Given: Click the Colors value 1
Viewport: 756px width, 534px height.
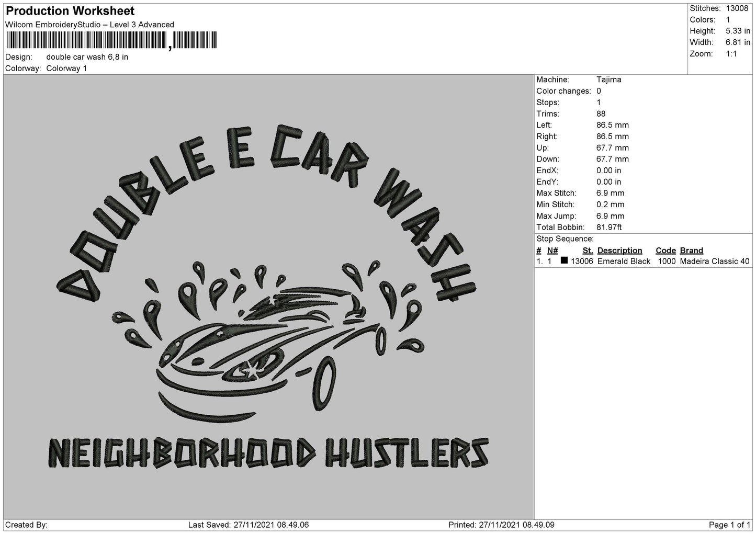Looking at the screenshot, I should (x=728, y=20).
